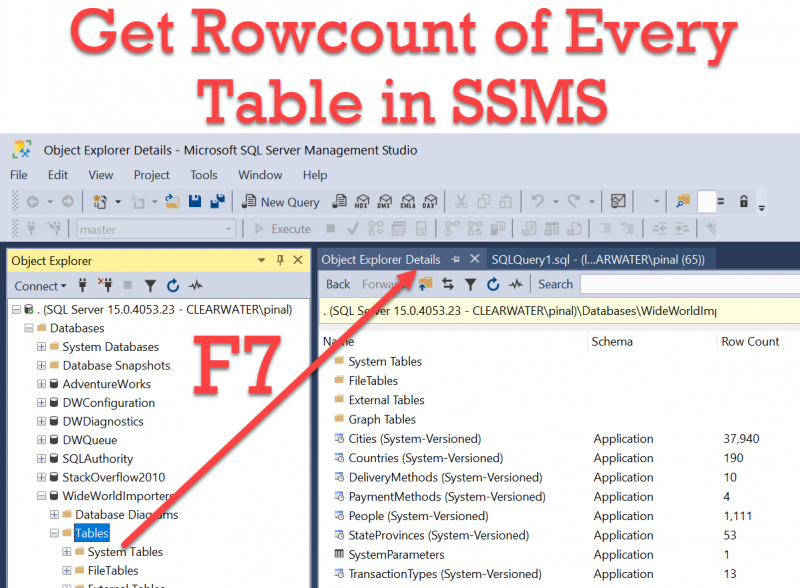Click the New Query button
Screen dimensions: 800x588
click(280, 202)
